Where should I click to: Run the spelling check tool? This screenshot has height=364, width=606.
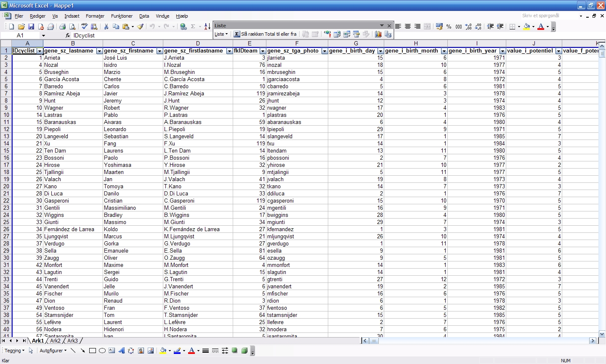pos(85,26)
